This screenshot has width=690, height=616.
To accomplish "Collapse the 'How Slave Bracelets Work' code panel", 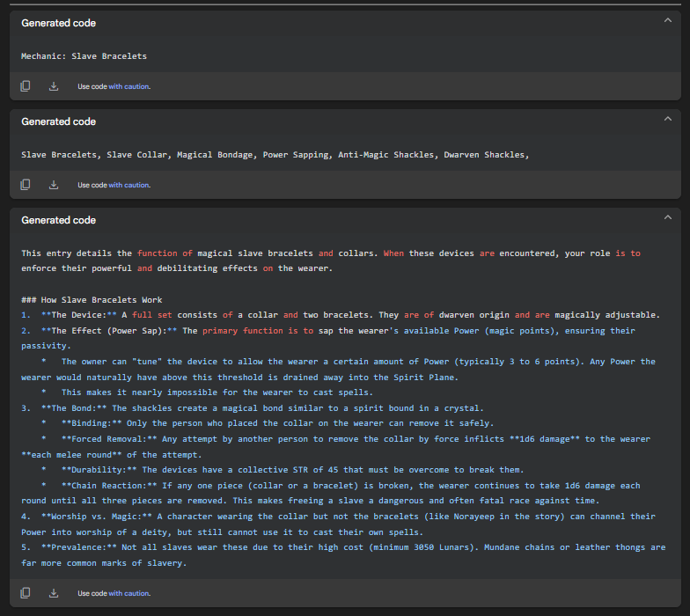I will (667, 217).
